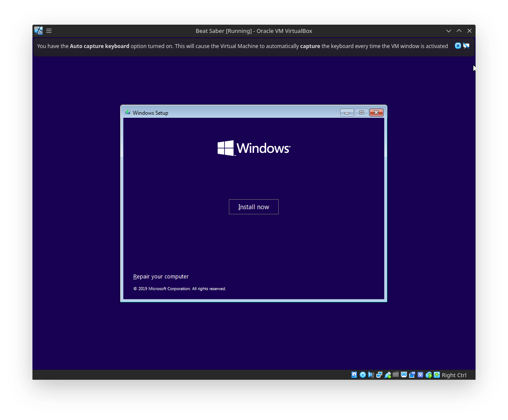Viewport: 508px width, 420px height.
Task: Open the shared folders status icon
Action: click(x=395, y=375)
